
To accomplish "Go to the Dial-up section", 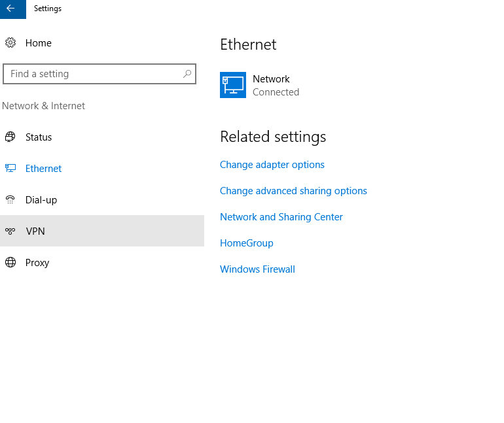I will (x=102, y=199).
